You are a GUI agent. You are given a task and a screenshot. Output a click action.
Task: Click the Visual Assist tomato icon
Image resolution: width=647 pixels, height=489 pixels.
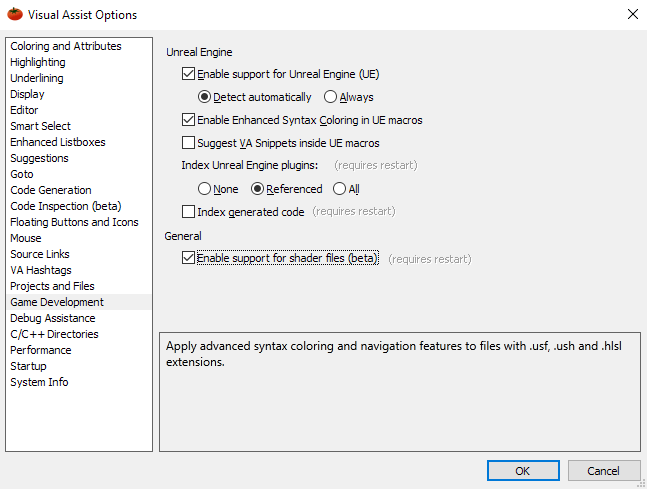point(15,14)
